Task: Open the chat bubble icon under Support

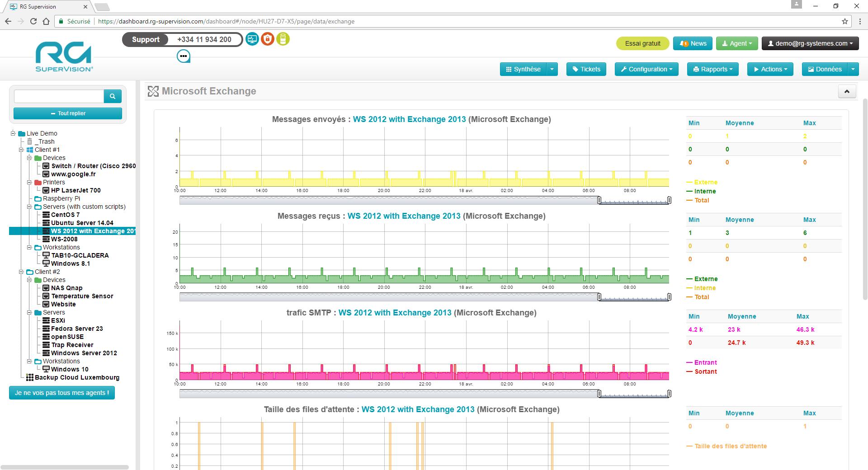Action: click(x=184, y=56)
